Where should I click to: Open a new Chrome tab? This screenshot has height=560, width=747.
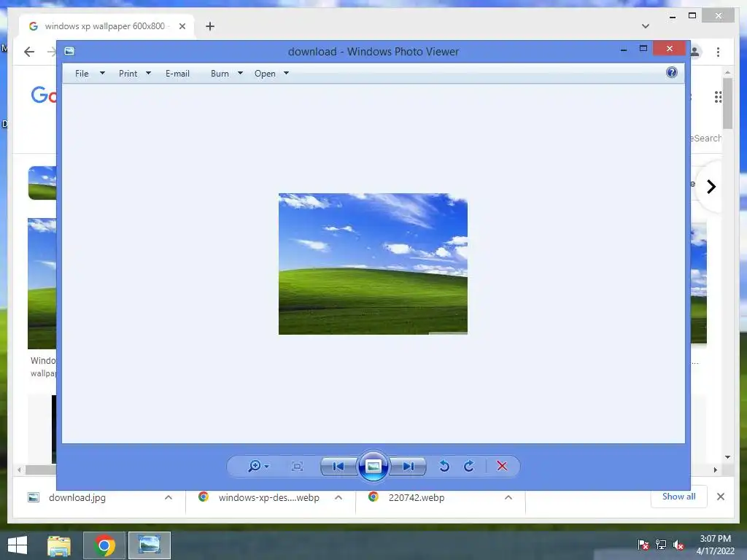pos(210,26)
